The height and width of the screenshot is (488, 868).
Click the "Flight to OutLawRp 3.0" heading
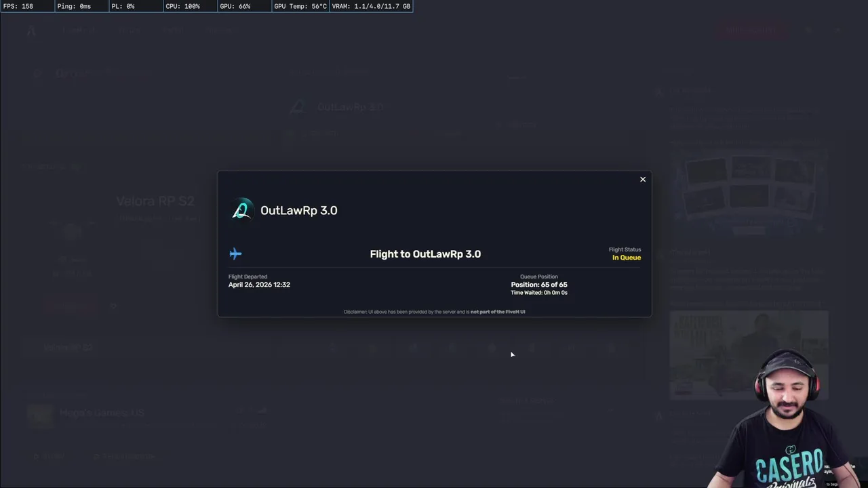pyautogui.click(x=425, y=254)
